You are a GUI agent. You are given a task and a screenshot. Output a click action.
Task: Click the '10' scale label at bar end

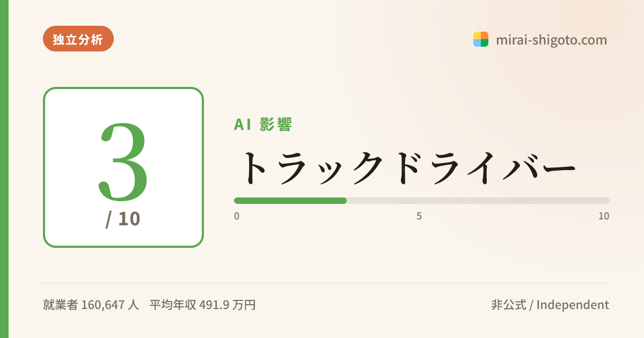click(604, 216)
